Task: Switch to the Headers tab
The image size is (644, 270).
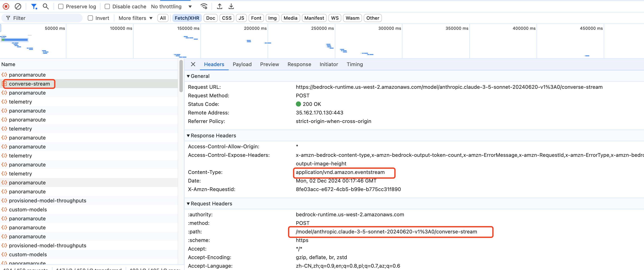Action: tap(214, 64)
